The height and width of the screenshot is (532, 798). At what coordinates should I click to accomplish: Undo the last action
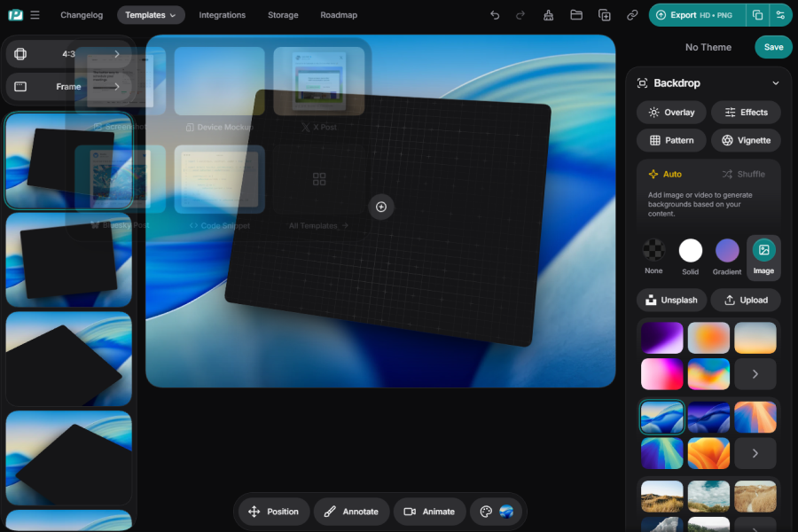pyautogui.click(x=495, y=15)
